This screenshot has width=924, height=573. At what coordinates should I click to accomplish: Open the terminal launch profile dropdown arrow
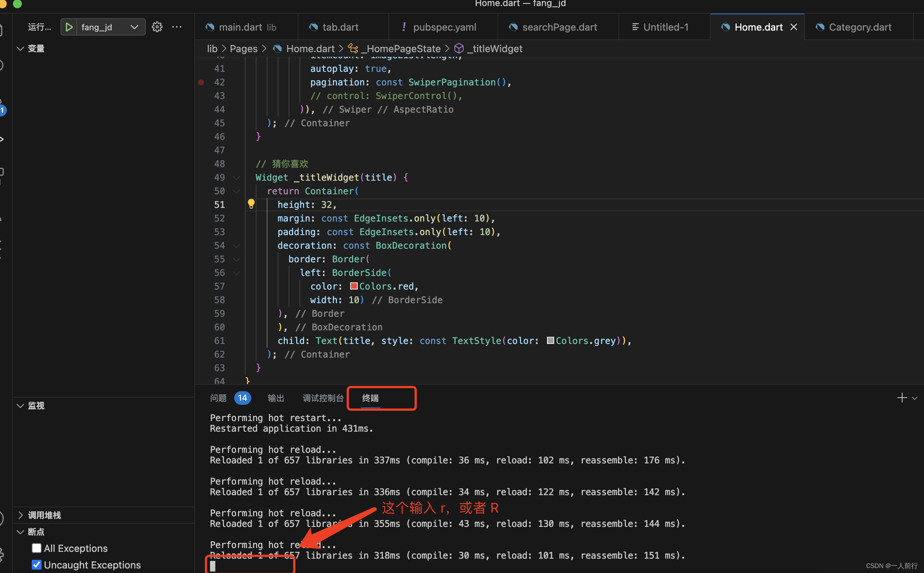915,398
